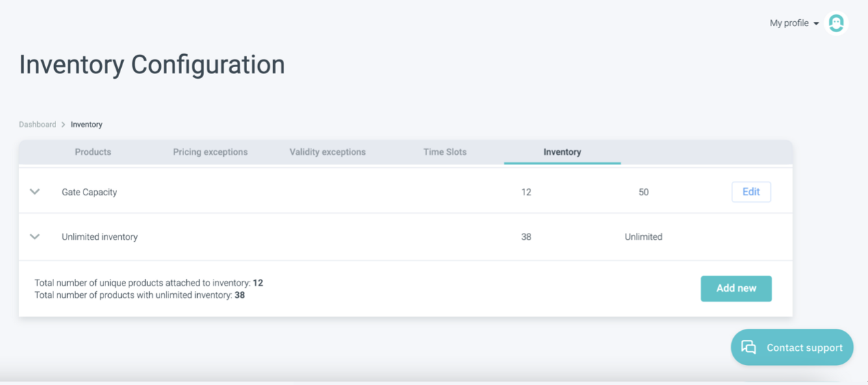The image size is (868, 385).
Task: Click the Unlimited capacity value
Action: (x=643, y=237)
